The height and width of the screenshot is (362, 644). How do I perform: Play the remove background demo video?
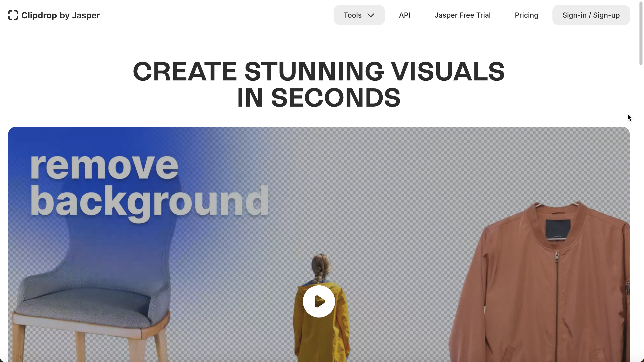point(319,301)
